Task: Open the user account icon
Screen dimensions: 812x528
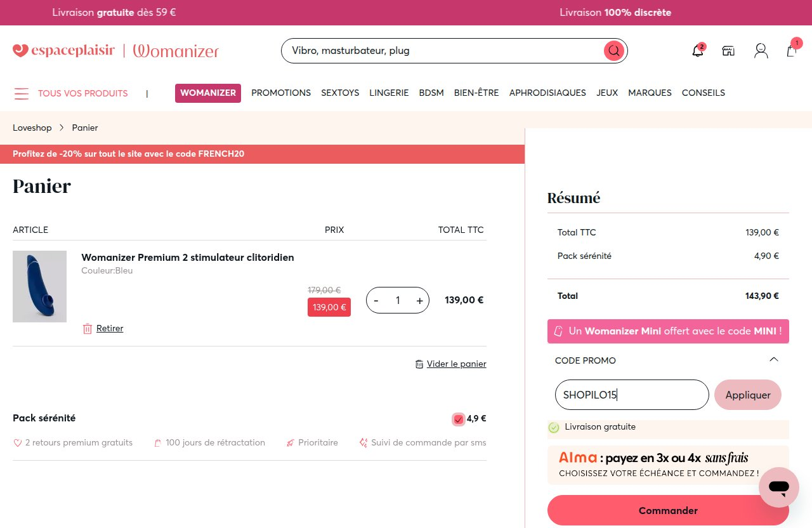Action: tap(761, 51)
